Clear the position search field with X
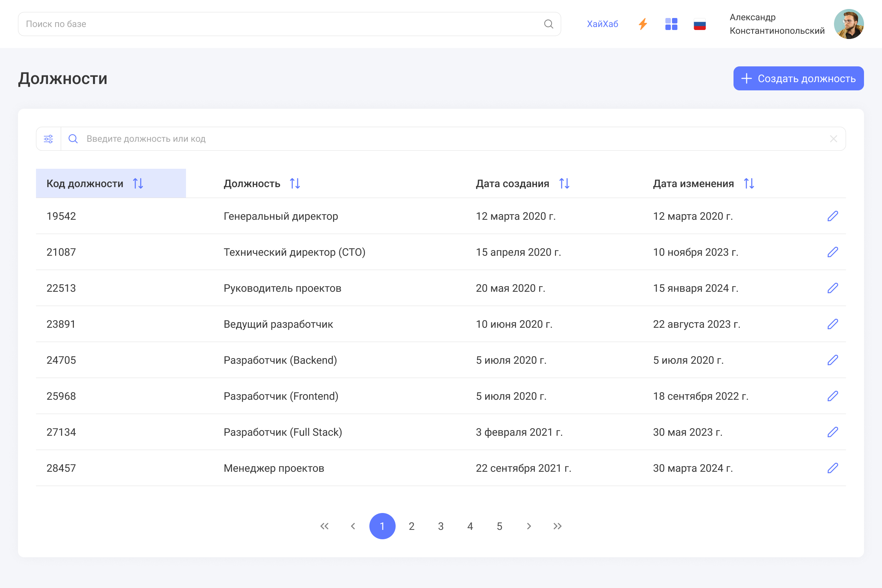Screen dimensions: 882x588 [x=833, y=139]
